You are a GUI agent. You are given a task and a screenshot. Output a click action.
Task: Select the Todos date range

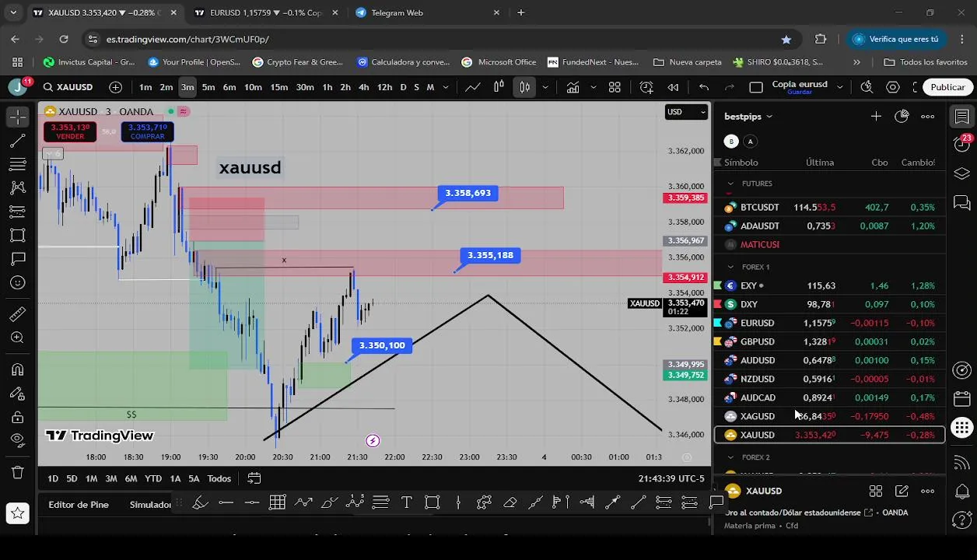click(x=219, y=478)
